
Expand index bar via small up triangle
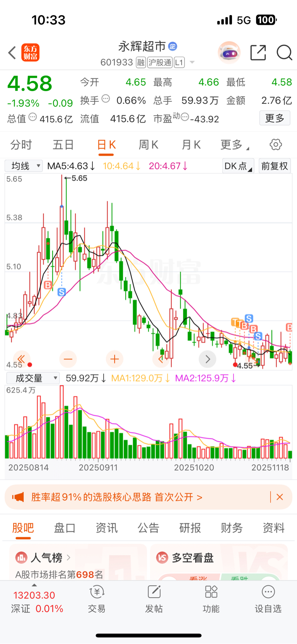coord(34,586)
